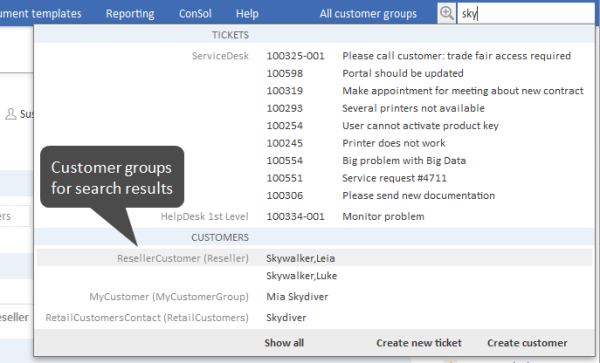This screenshot has width=600, height=363.
Task: Open the Reporting menu
Action: click(x=130, y=14)
